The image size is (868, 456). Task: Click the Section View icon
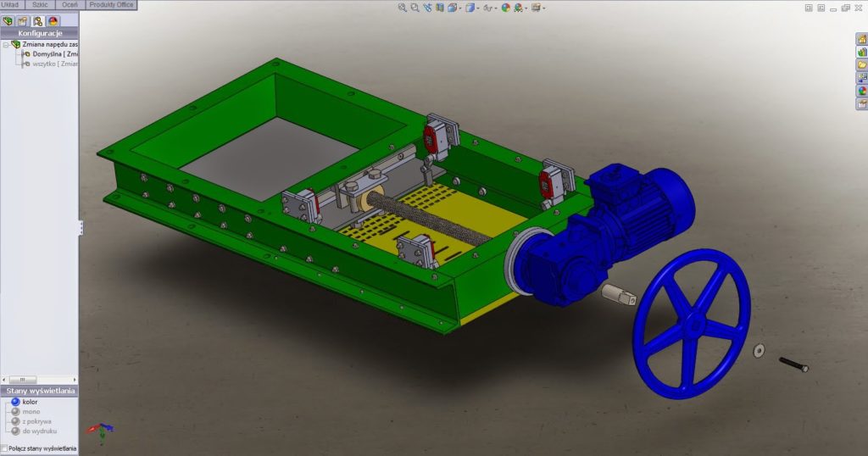tap(440, 8)
